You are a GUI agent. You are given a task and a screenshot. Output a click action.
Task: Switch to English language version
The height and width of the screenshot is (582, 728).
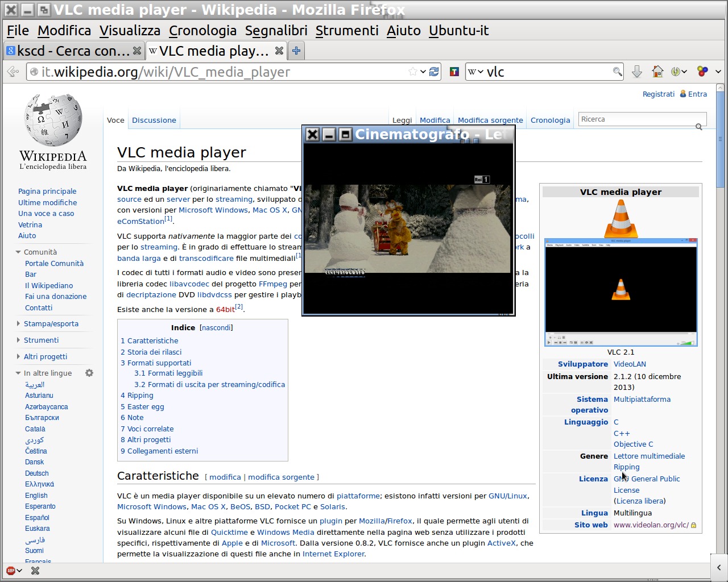point(36,496)
